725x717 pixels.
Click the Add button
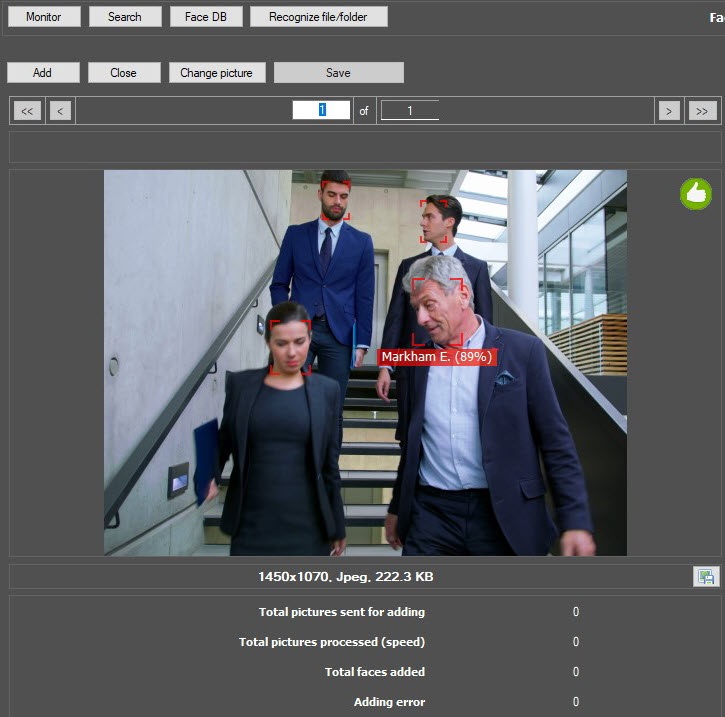(43, 73)
